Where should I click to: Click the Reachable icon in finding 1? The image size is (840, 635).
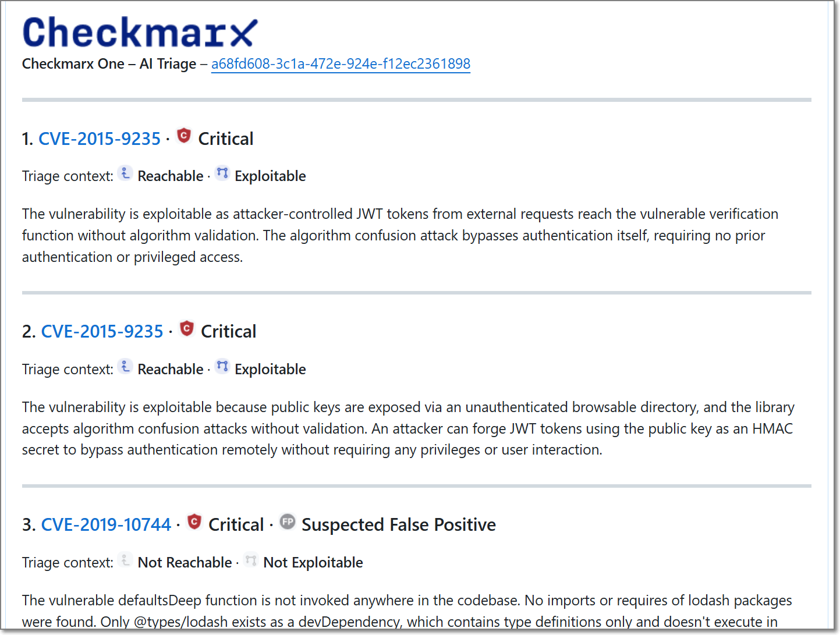(x=125, y=173)
